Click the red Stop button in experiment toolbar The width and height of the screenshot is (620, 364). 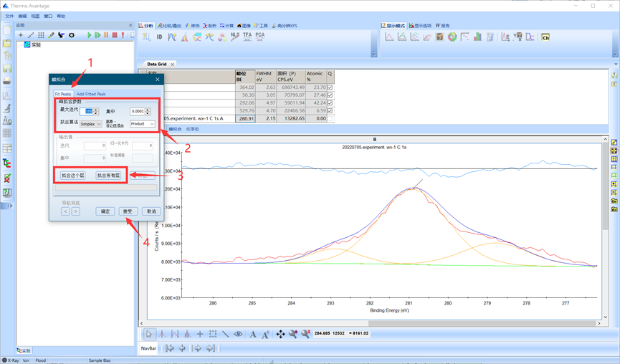(115, 35)
